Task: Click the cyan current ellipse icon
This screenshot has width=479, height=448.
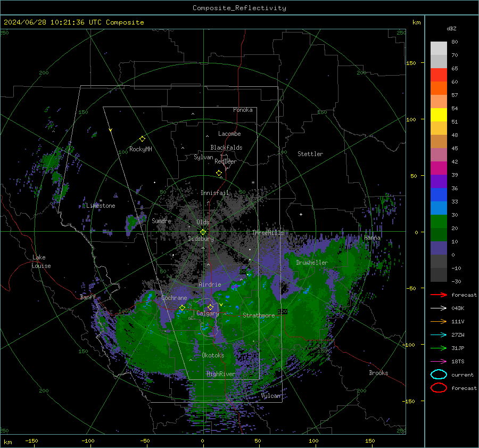Action: pyautogui.click(x=439, y=374)
